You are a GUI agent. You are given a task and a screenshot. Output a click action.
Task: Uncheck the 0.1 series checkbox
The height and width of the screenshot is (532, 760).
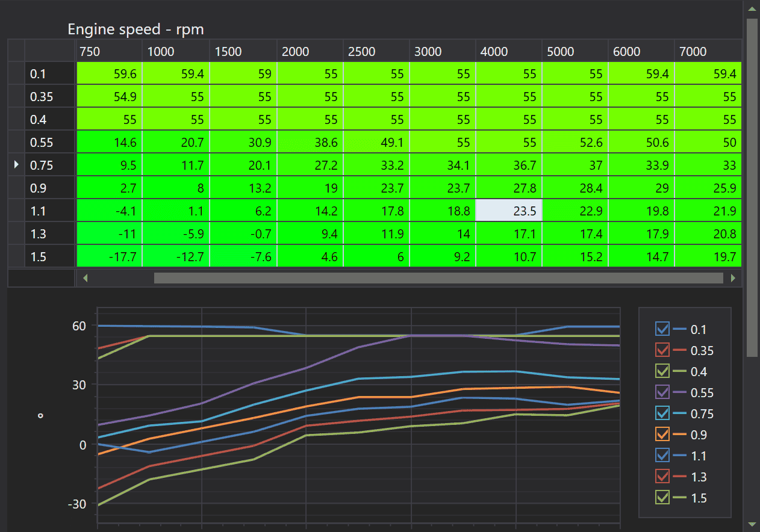pyautogui.click(x=662, y=329)
